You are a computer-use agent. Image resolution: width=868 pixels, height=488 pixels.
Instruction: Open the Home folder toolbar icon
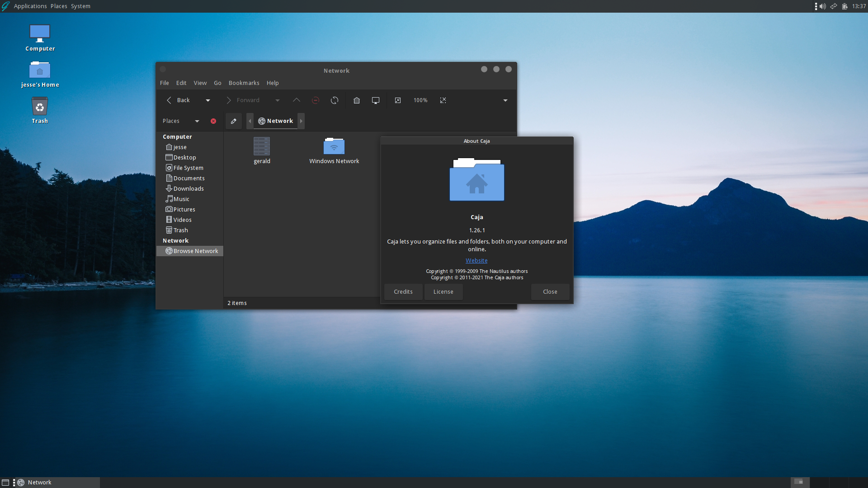tap(357, 100)
